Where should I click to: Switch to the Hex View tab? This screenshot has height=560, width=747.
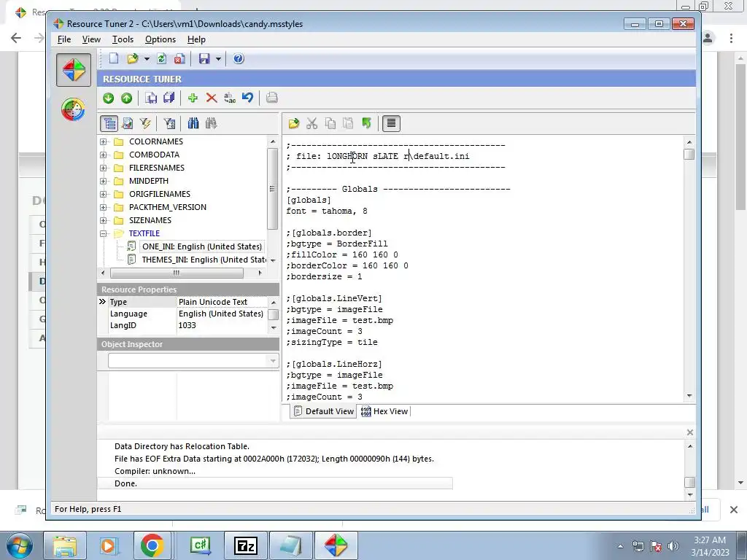(x=384, y=411)
